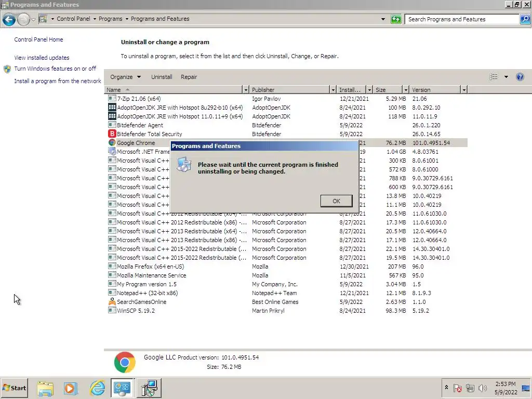Click the Search Programs and Features field
This screenshot has width=532, height=399.
[x=462, y=19]
